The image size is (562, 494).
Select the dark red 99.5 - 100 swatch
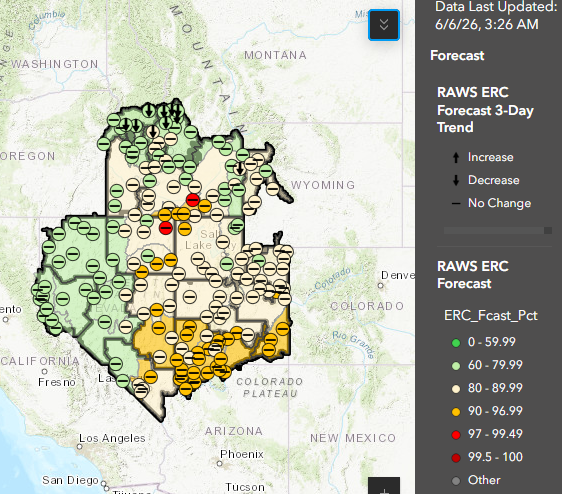(456, 458)
